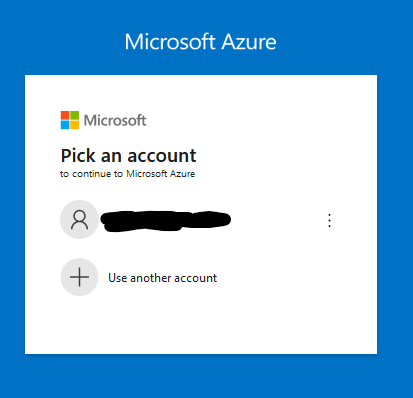Choose the redacted account name entry
This screenshot has height=398, width=413.
pyautogui.click(x=166, y=221)
